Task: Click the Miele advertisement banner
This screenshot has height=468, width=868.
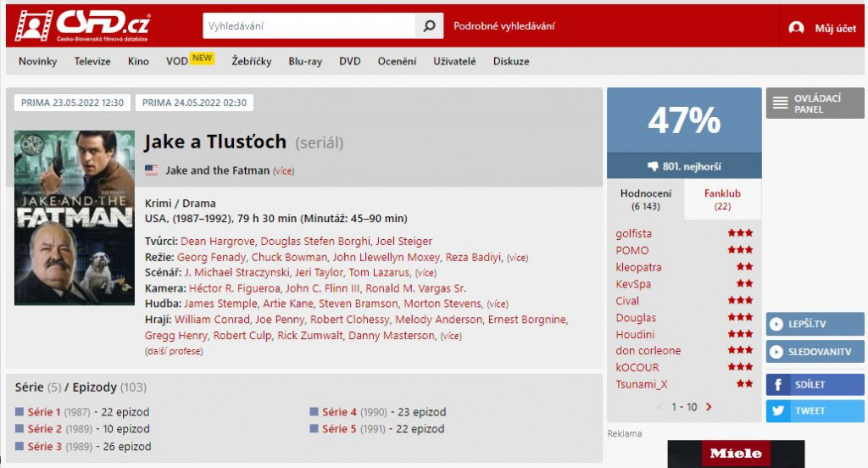Action: (x=736, y=454)
